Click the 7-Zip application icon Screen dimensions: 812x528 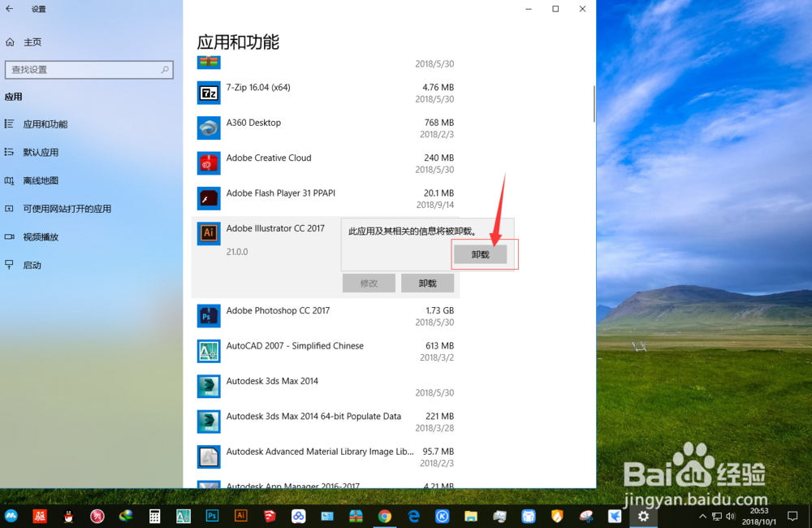209,93
